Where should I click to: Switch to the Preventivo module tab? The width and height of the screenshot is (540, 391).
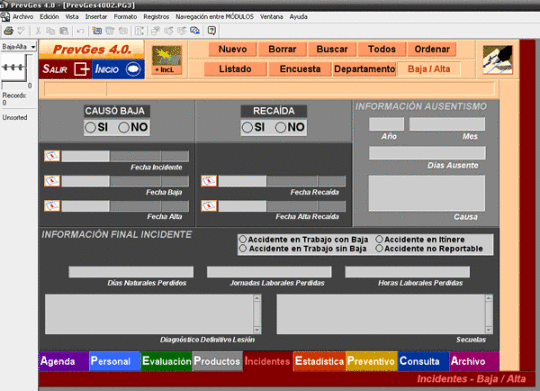(x=372, y=361)
